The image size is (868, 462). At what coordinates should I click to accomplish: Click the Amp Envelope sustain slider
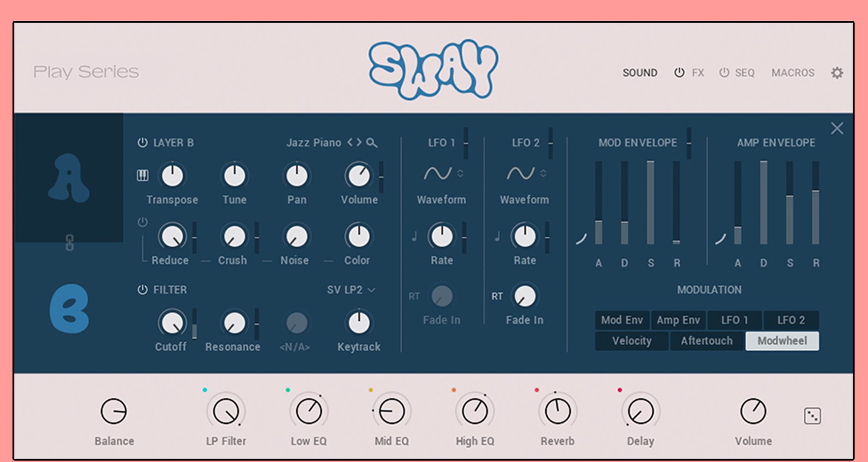[790, 203]
